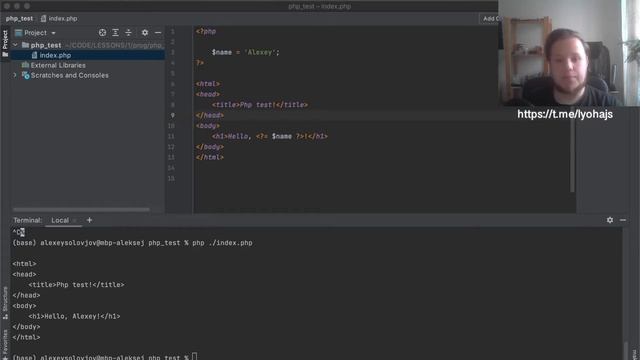Expand Scratches and Consoles node
This screenshot has width=640, height=360.
(15, 76)
